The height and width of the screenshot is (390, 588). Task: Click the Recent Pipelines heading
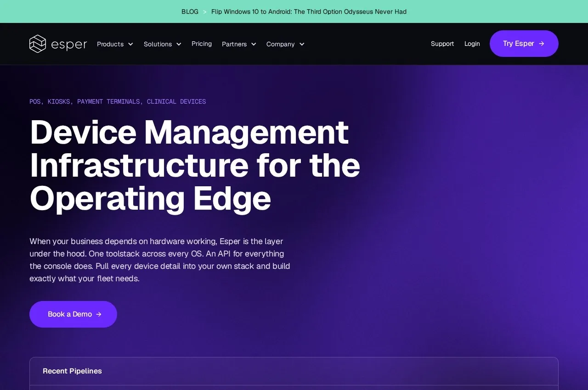72,371
